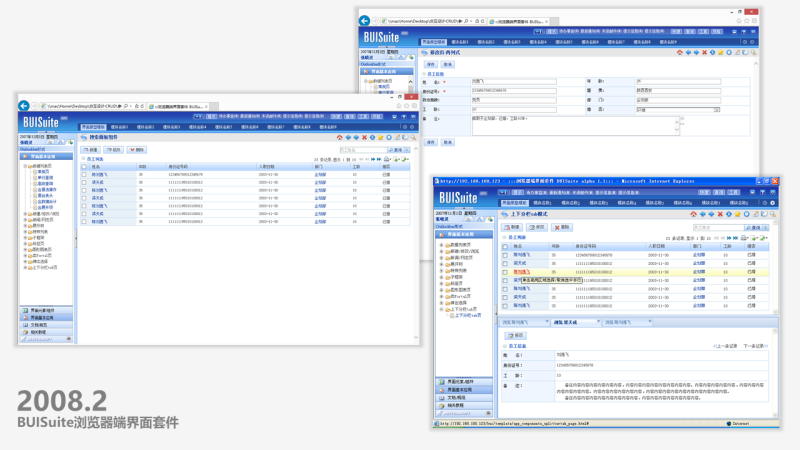The image size is (800, 450).
Task: Open the 界面元素/组件 sidebar section in left window
Action: [x=45, y=310]
